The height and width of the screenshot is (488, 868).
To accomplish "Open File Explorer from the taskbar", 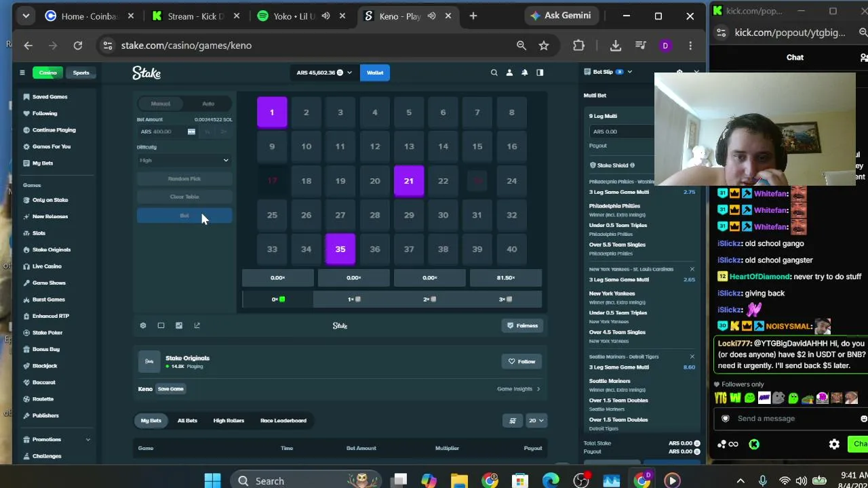I will pyautogui.click(x=459, y=481).
